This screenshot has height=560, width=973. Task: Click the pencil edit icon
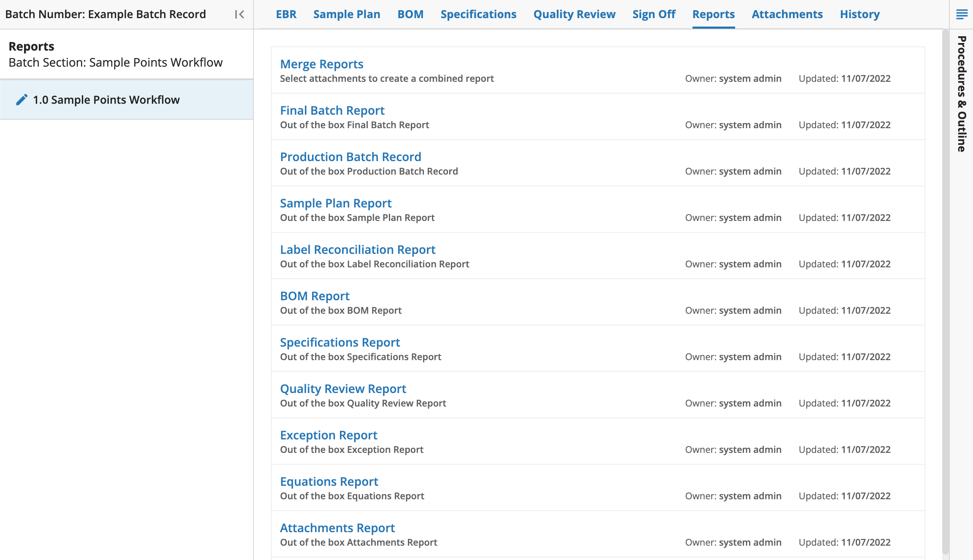22,100
